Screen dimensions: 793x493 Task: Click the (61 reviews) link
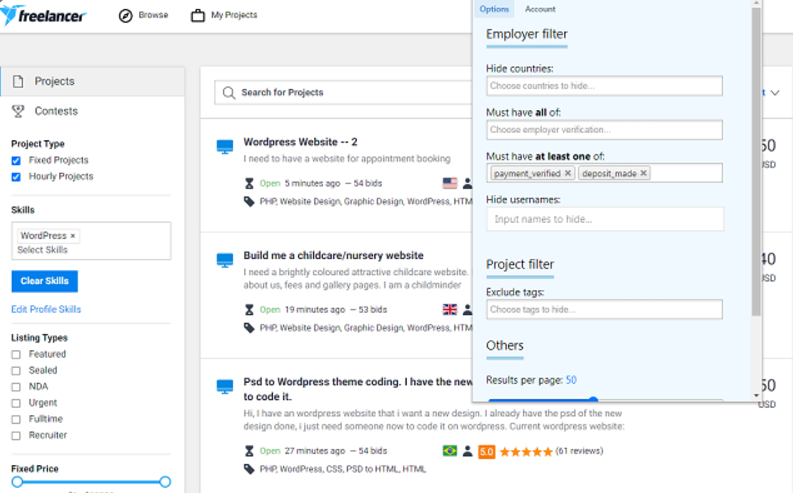click(579, 451)
